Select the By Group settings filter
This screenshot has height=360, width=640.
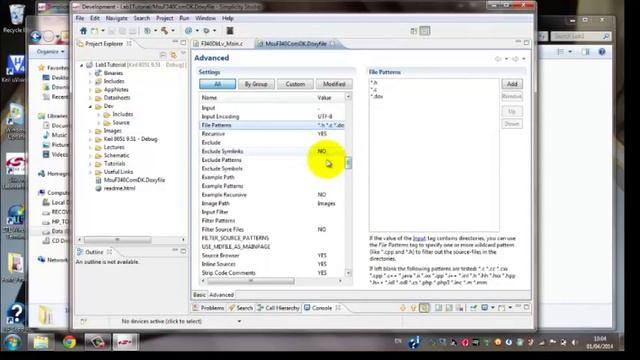(x=256, y=84)
